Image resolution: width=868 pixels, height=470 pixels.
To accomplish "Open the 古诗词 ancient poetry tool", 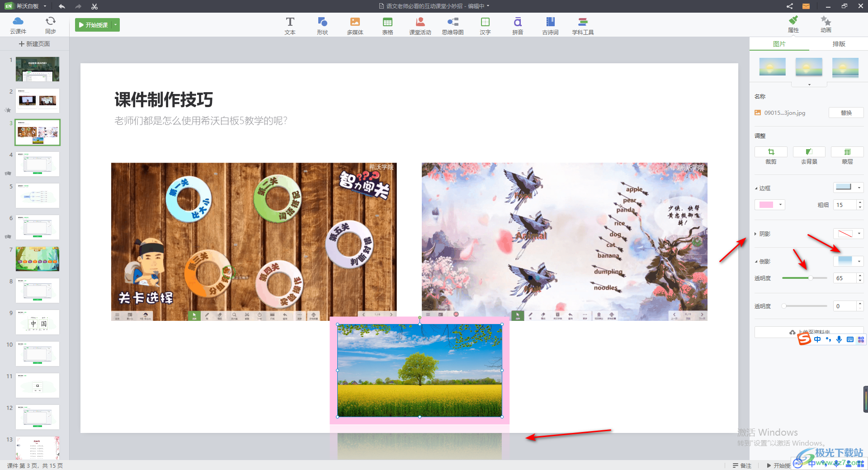I will coord(550,26).
